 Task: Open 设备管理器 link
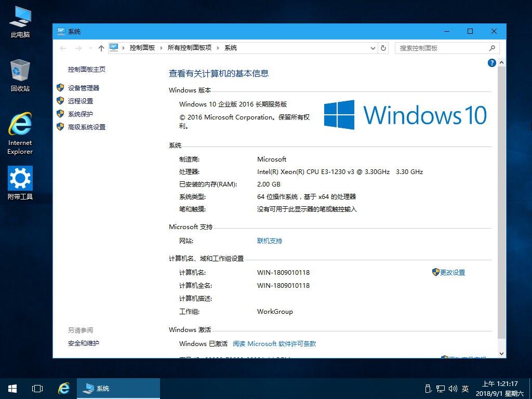coord(84,88)
